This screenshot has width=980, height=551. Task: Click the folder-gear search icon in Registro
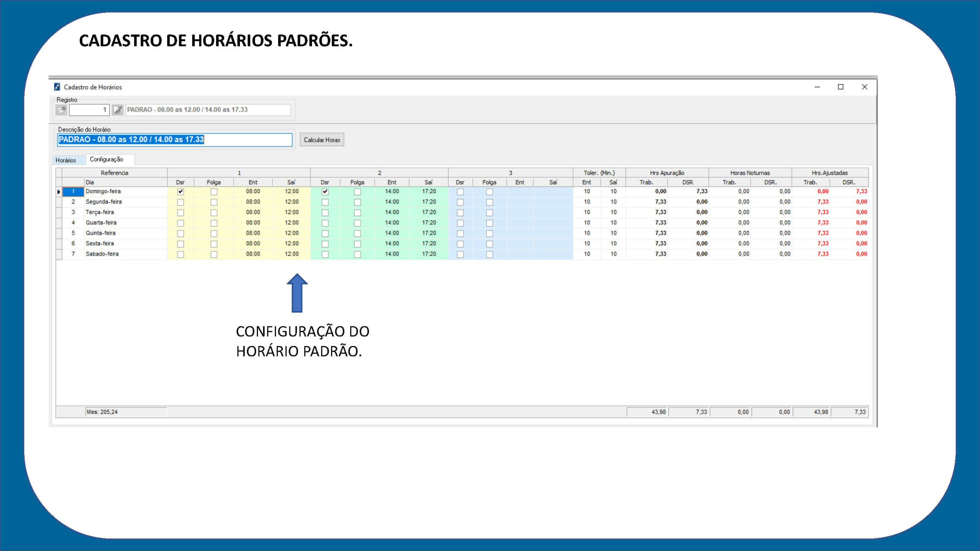click(x=61, y=110)
